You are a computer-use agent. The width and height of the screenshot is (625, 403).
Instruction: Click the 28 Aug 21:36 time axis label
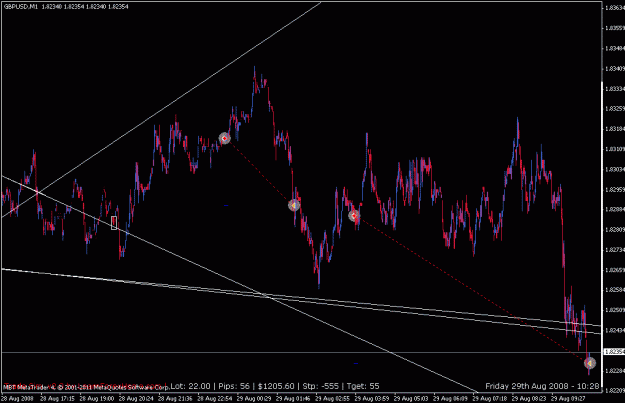click(x=175, y=398)
